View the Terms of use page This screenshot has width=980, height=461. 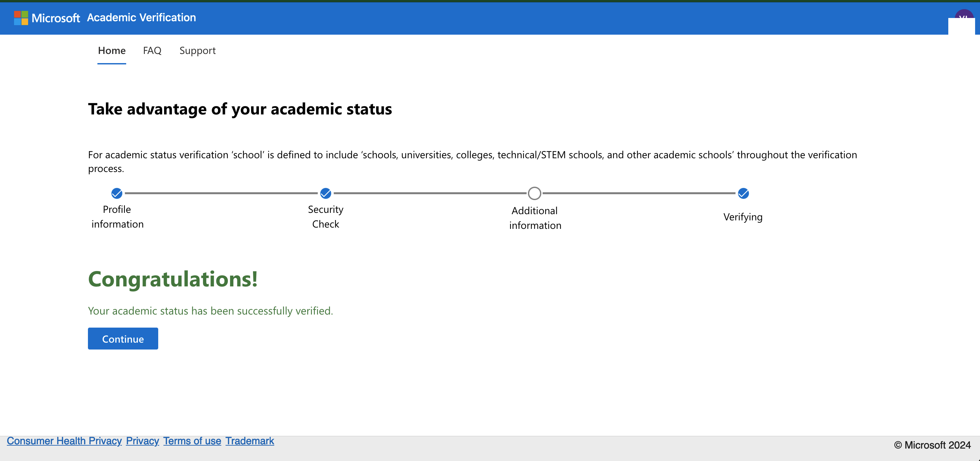[x=192, y=441]
